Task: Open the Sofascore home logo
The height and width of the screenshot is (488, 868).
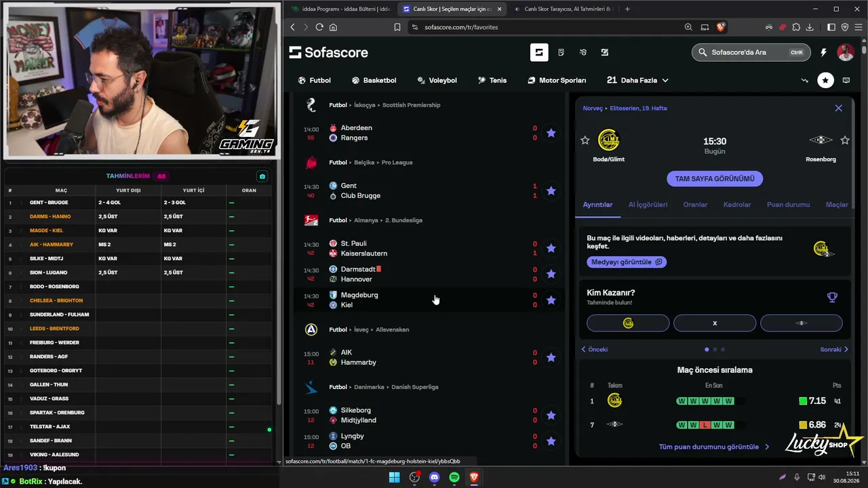Action: pos(329,52)
